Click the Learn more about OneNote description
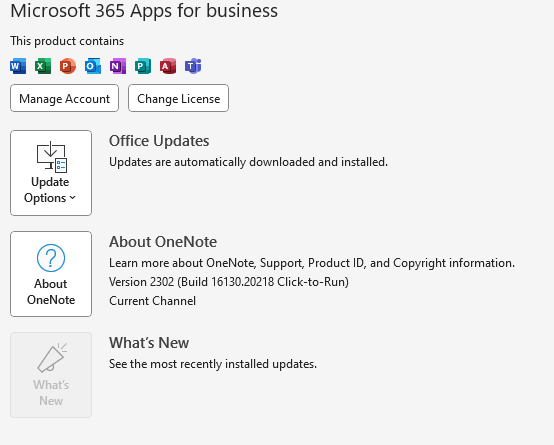The height and width of the screenshot is (445, 554). point(312,263)
